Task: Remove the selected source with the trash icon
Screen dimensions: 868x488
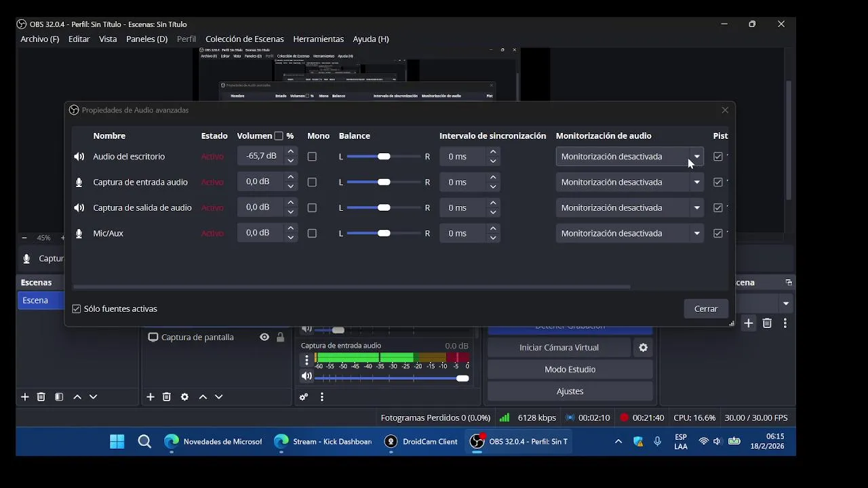Action: pos(167,397)
